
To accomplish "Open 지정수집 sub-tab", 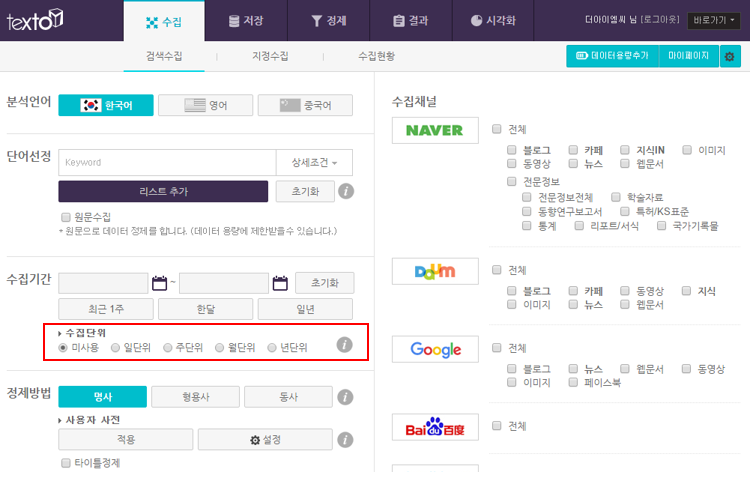I will pos(270,57).
